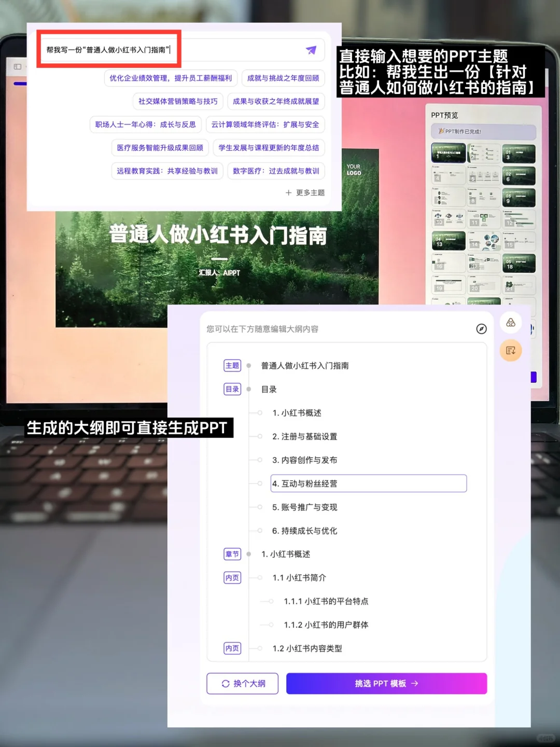Open 更多主题 for more topics

tap(305, 192)
